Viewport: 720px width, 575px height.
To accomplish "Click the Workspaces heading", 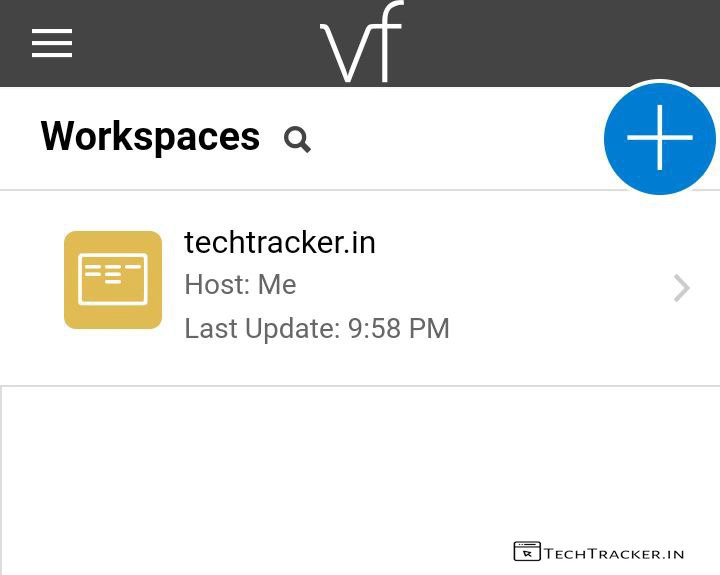I will 150,137.
